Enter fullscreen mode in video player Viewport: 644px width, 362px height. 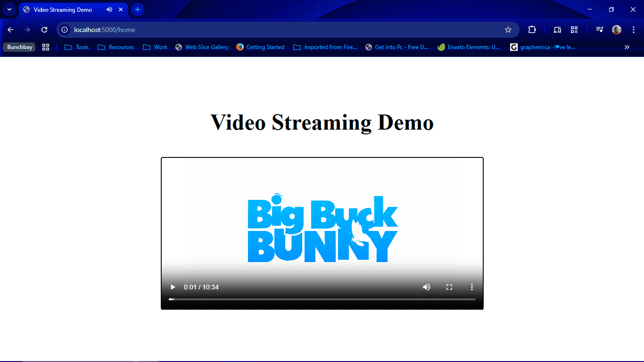click(449, 287)
